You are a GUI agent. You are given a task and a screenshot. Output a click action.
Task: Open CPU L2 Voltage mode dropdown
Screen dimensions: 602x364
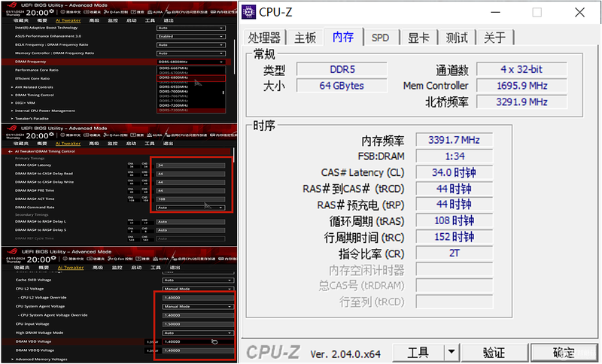pos(198,289)
